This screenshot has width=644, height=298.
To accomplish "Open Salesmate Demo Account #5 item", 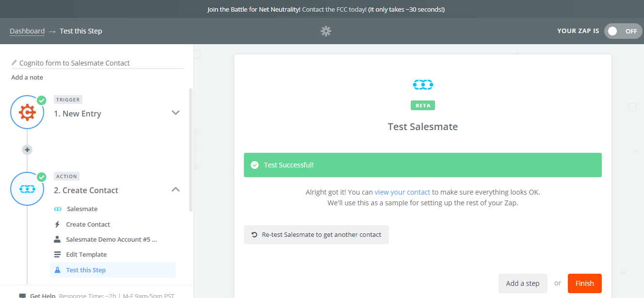I will pos(113,239).
